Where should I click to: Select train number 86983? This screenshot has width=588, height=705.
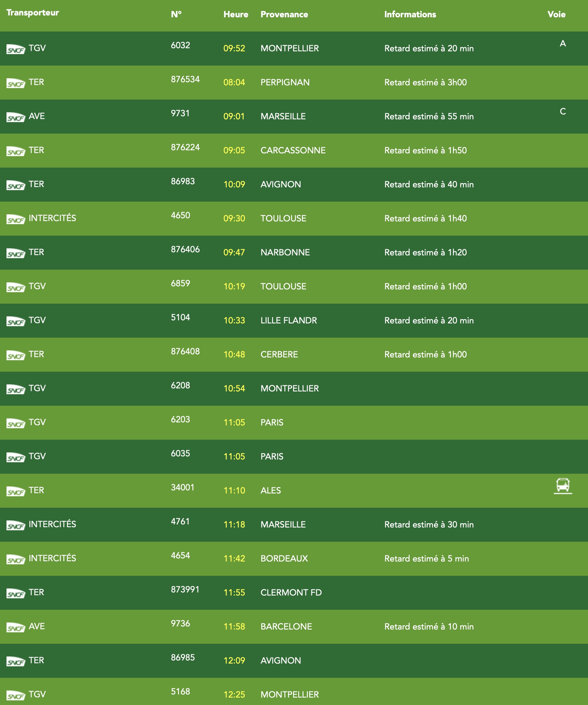183,181
